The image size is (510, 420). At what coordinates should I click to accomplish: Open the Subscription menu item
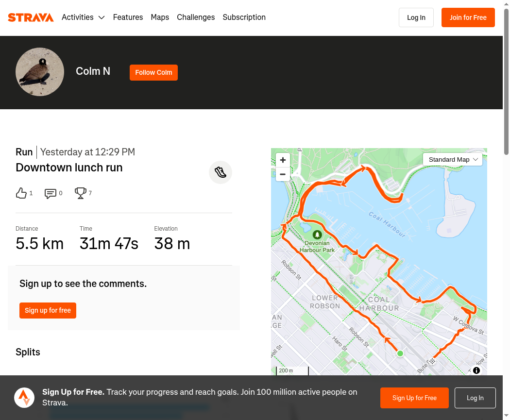pyautogui.click(x=244, y=17)
